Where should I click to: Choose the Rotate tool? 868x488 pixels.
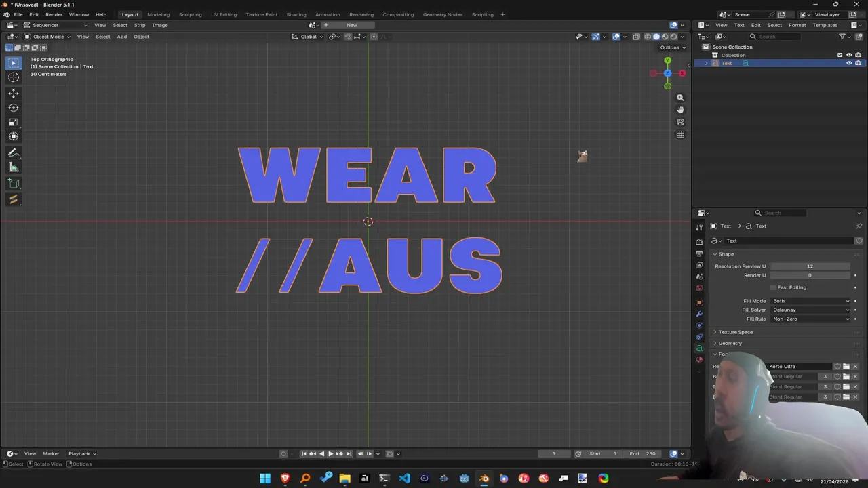tap(13, 108)
